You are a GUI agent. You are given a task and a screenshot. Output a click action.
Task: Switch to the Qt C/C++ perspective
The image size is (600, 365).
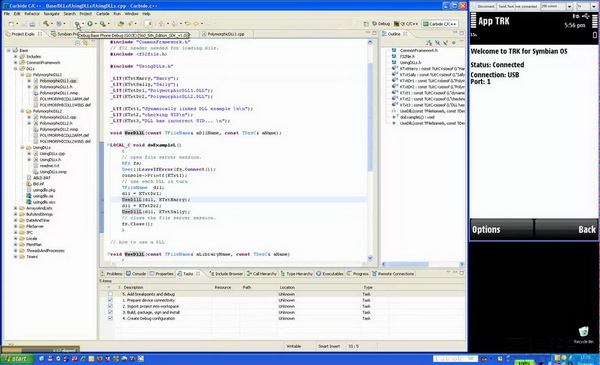(407, 24)
